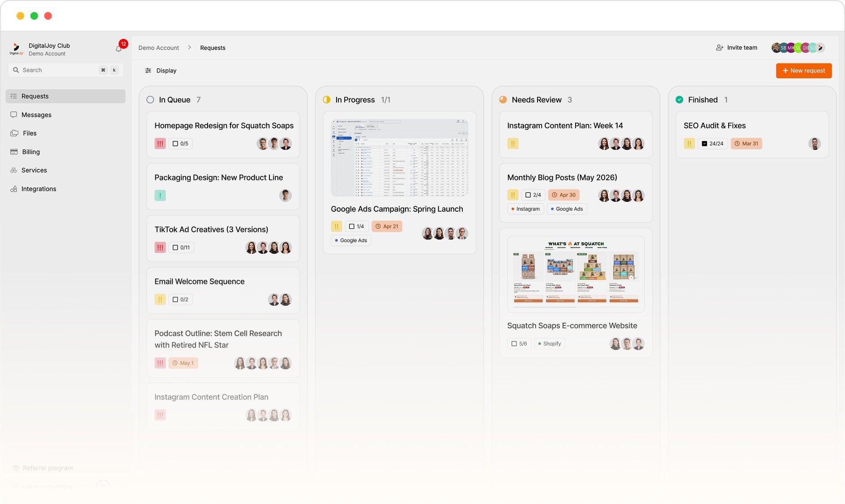Image resolution: width=845 pixels, height=504 pixels.
Task: Click the In Queue status circle icon
Action: point(150,99)
